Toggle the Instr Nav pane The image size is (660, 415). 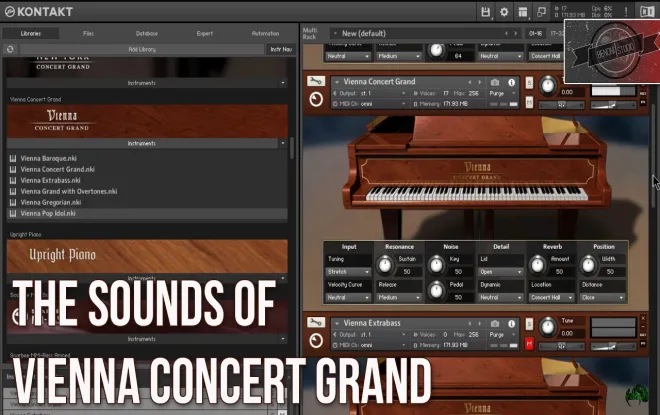tap(281, 49)
